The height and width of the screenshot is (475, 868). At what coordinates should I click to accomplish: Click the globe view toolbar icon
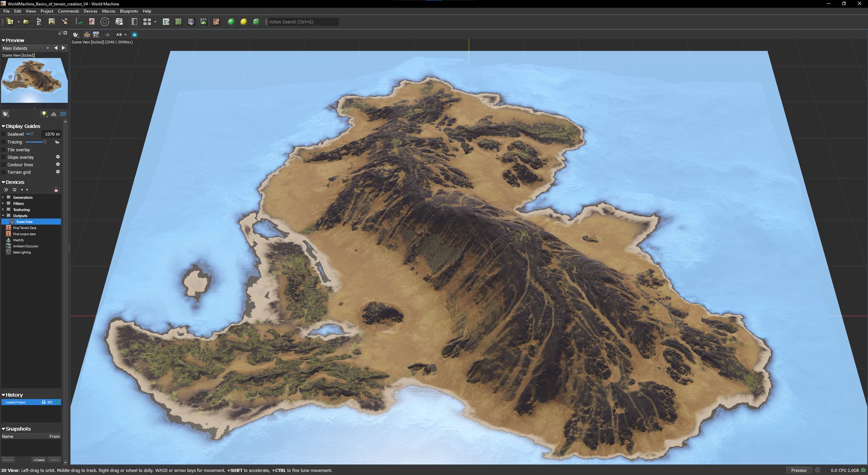pos(191,22)
